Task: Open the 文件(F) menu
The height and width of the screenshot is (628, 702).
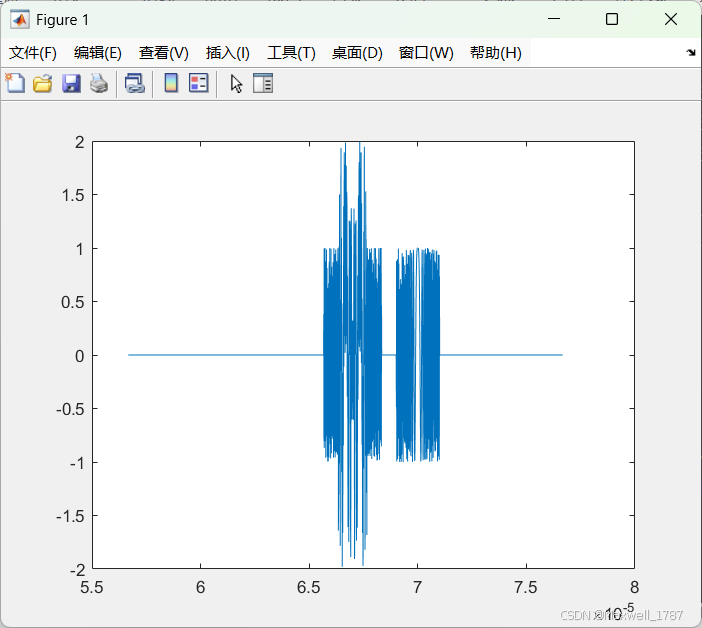Action: tap(33, 53)
